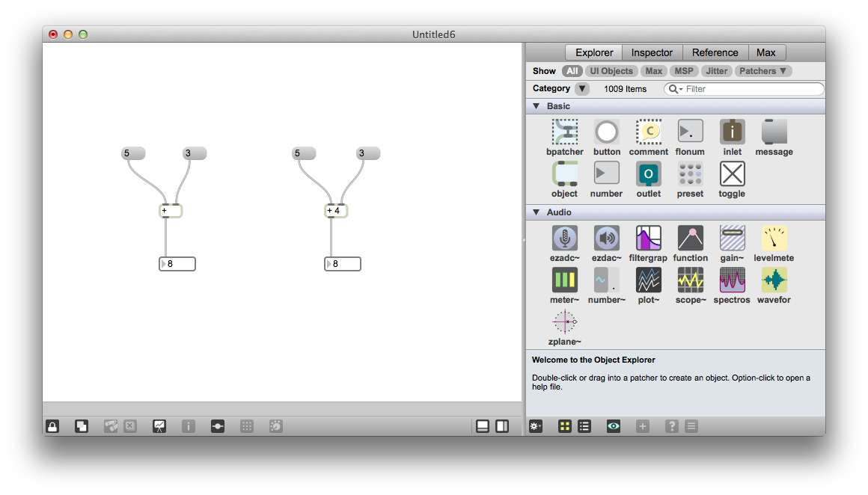The width and height of the screenshot is (868, 495).
Task: Switch Explorer to list view
Action: 584,425
